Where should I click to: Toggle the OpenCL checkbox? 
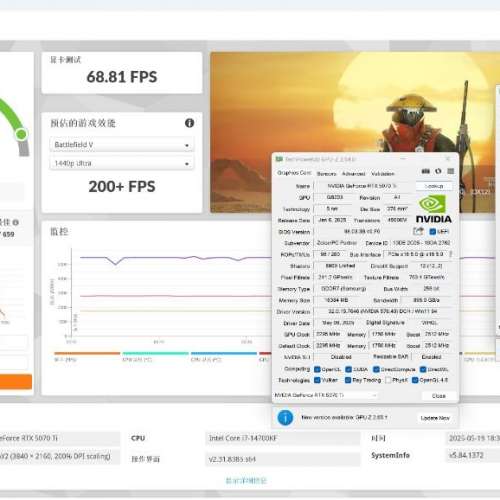tap(317, 369)
